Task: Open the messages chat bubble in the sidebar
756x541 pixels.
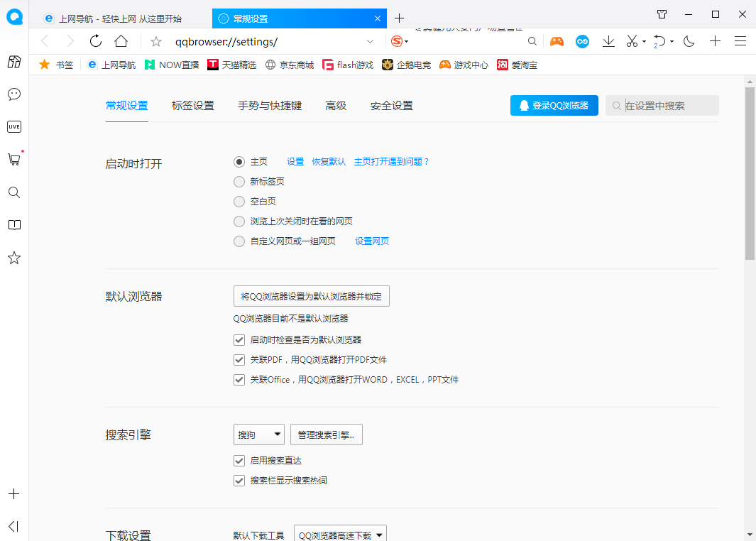Action: (x=14, y=94)
